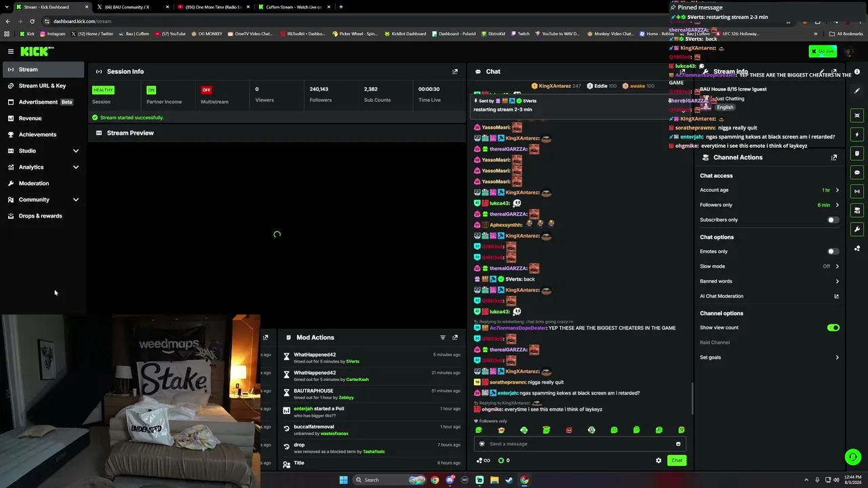Open the Mod Actions filter

tap(443, 338)
